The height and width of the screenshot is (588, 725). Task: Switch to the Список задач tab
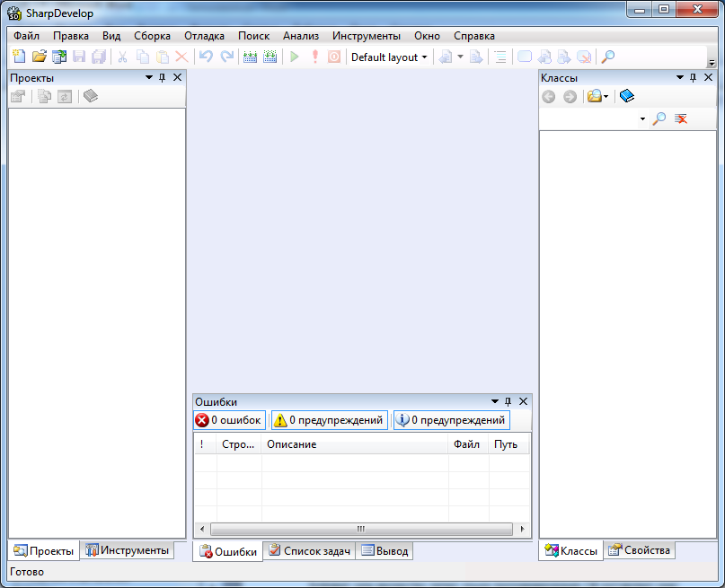tap(310, 551)
